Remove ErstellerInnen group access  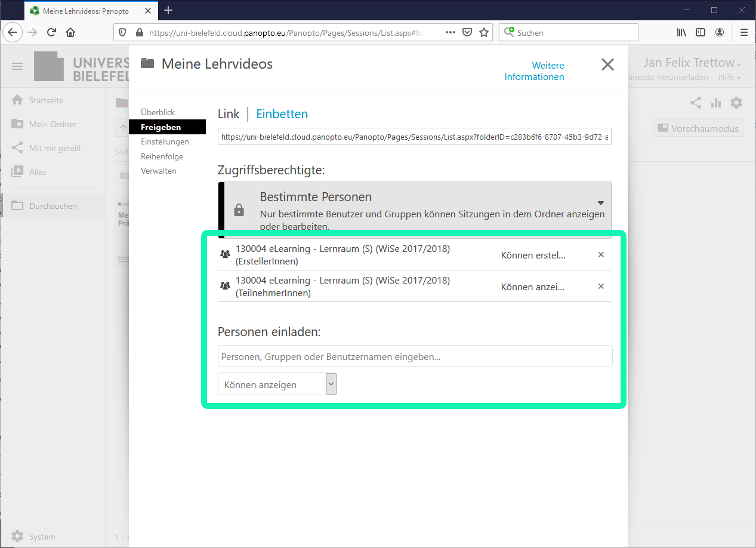click(601, 255)
